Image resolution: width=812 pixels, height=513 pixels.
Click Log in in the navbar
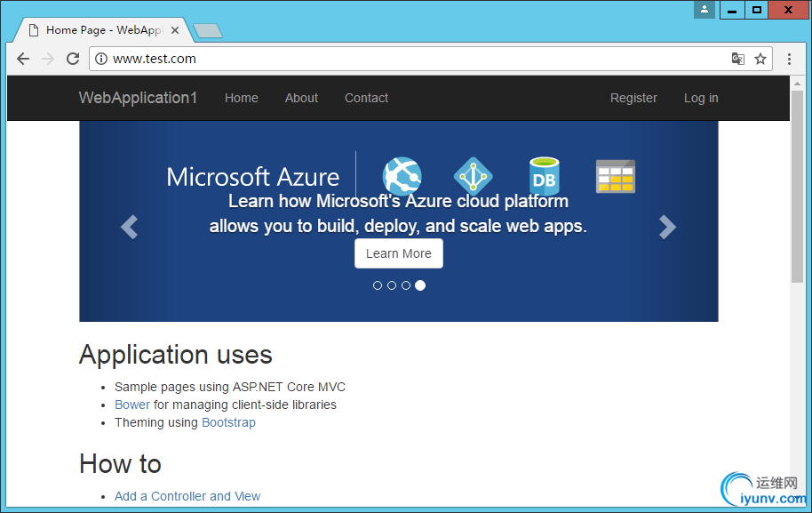(x=701, y=98)
